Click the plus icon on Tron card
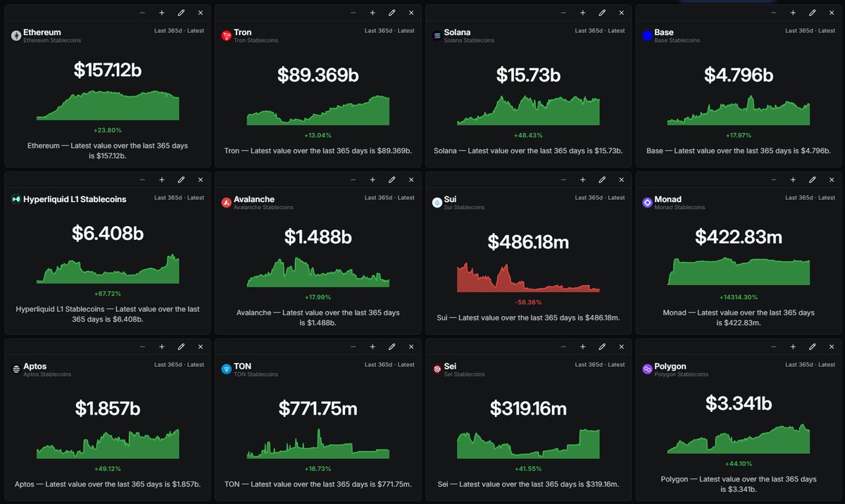Screen dimensions: 845x504 [x=373, y=13]
